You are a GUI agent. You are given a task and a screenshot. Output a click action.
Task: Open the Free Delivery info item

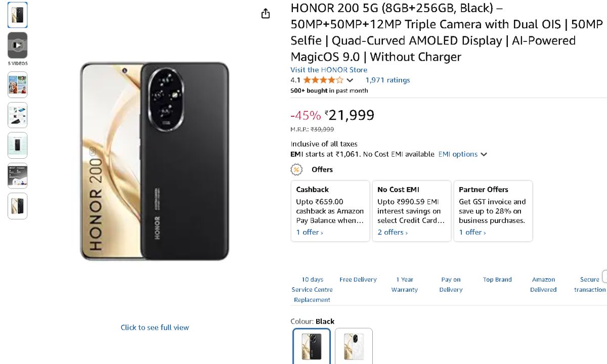[x=358, y=280]
